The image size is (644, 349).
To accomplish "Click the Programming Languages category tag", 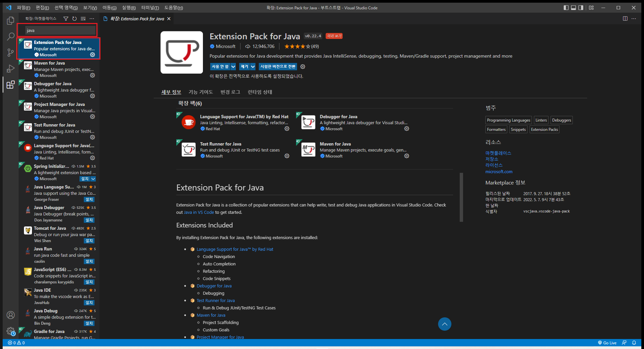I will pyautogui.click(x=509, y=120).
